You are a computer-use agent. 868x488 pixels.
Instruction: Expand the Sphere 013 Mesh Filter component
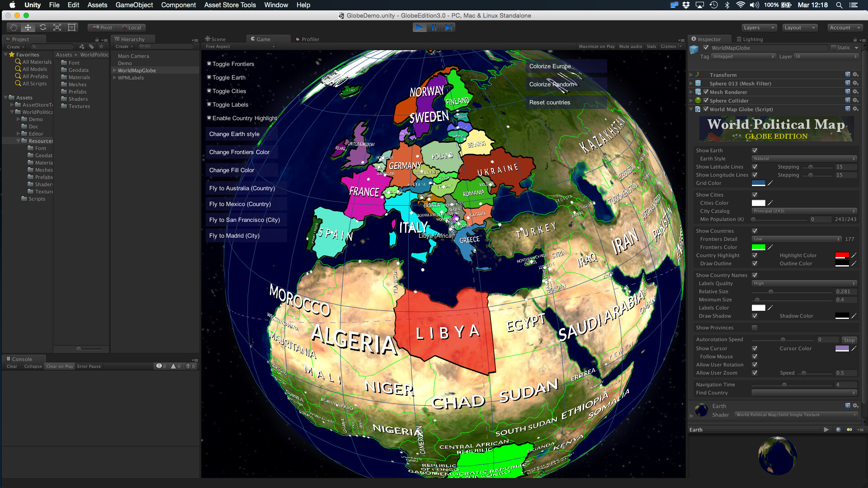pyautogui.click(x=691, y=83)
